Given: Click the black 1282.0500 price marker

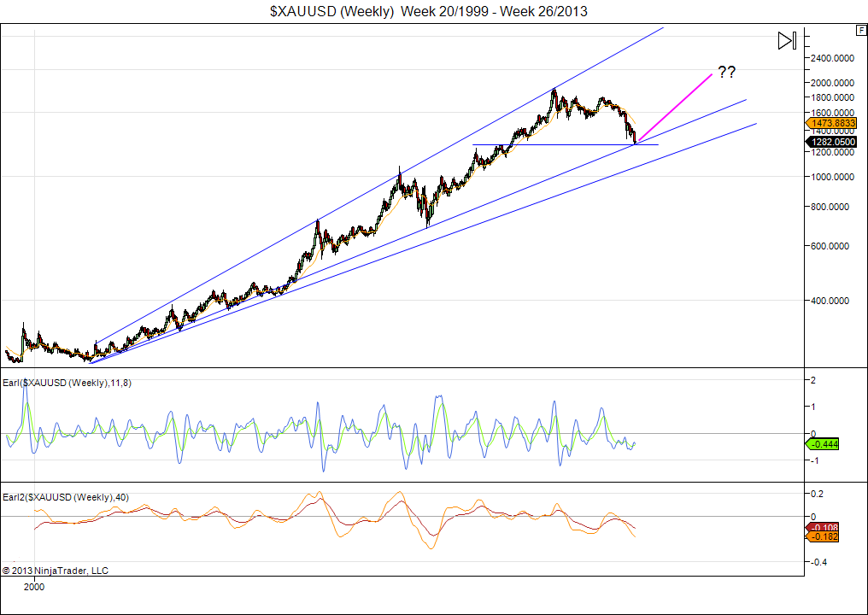Looking at the screenshot, I should point(832,142).
